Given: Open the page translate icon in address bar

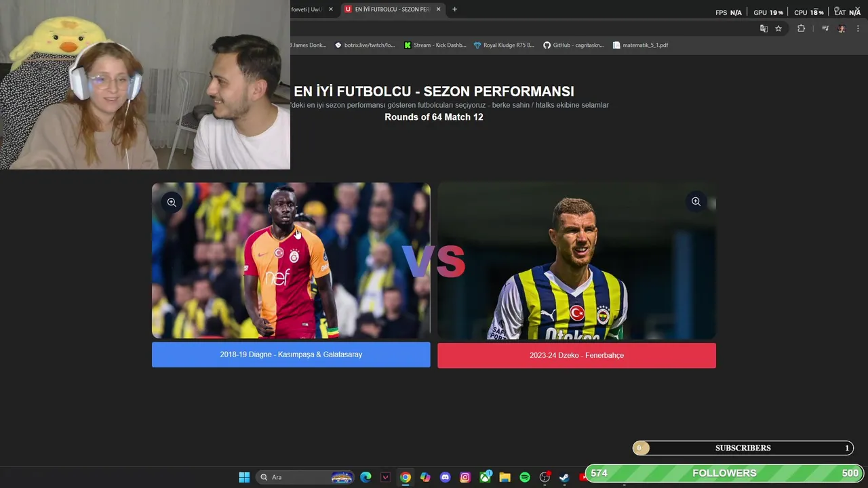Looking at the screenshot, I should (764, 28).
